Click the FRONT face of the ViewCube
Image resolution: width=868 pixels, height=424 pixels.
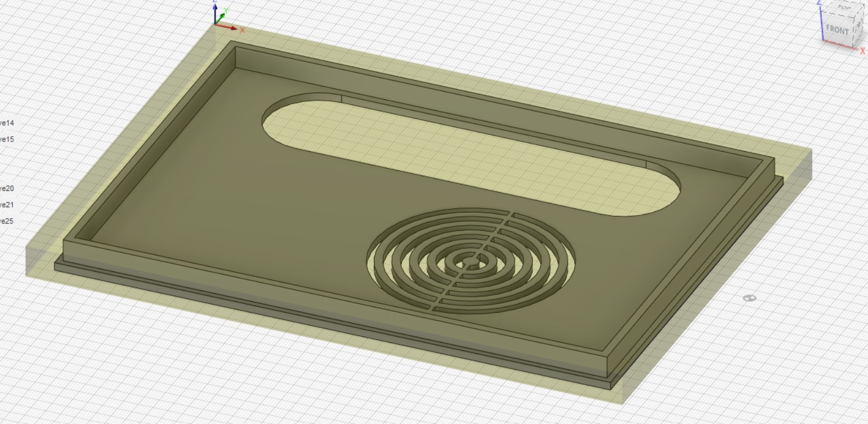tap(837, 29)
